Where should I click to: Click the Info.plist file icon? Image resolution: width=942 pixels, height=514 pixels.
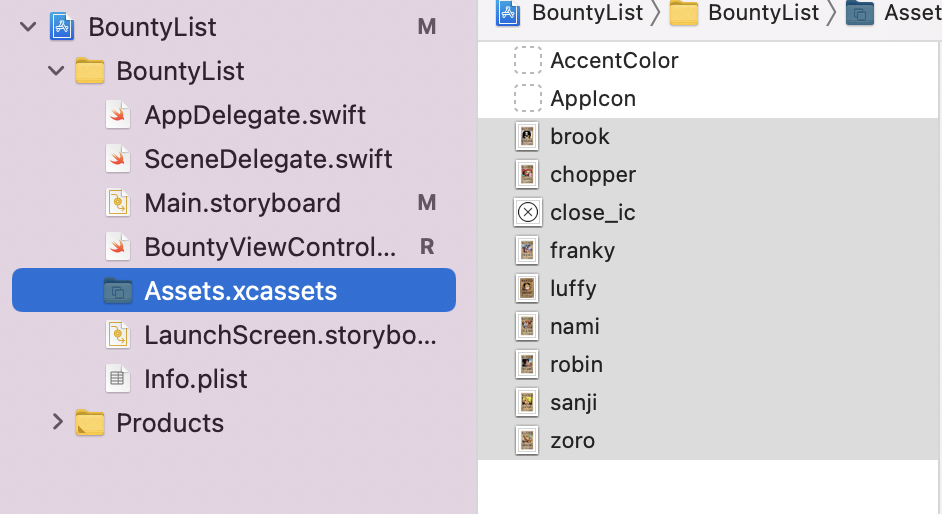point(118,378)
